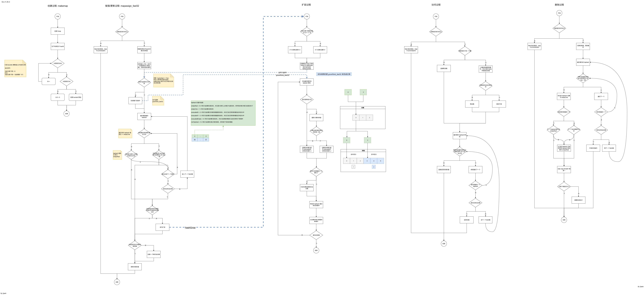Select the blue '实际调用的是 growWork_fast32' label

point(334,74)
